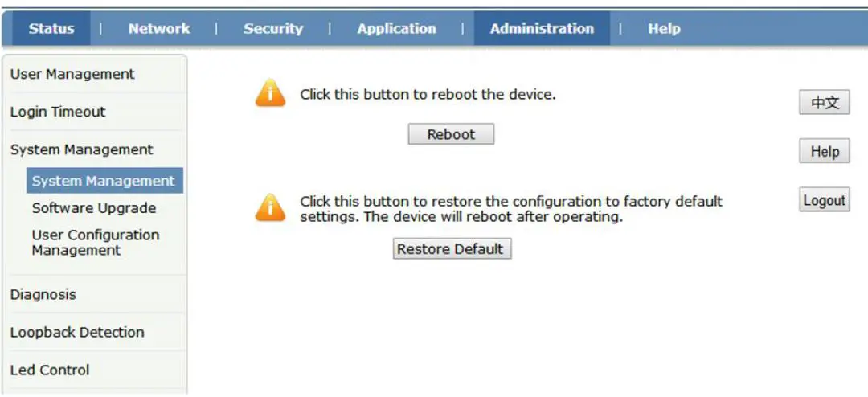Open User Configuration Management
The height and width of the screenshot is (397, 868).
[x=96, y=243]
